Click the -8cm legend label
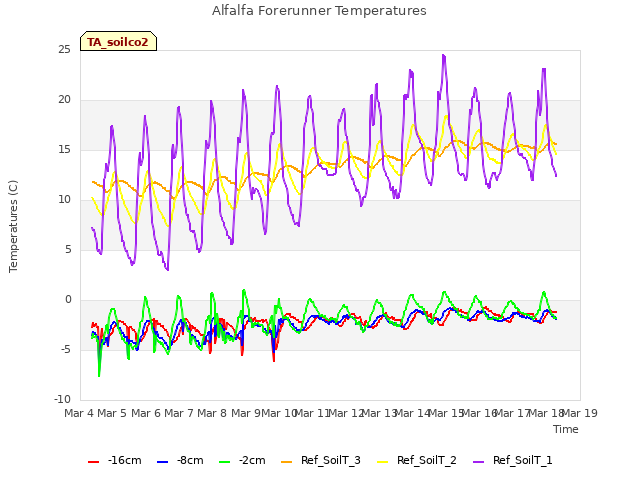Screen dimensions: 640x480 click(190, 460)
